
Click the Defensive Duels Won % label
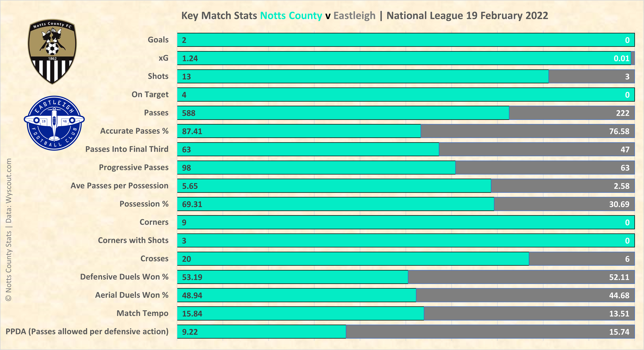tap(124, 277)
